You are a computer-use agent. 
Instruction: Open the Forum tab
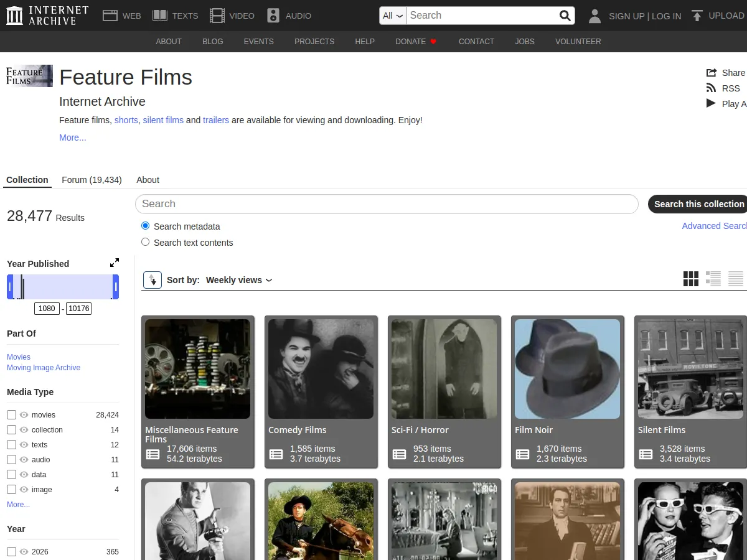tap(92, 180)
